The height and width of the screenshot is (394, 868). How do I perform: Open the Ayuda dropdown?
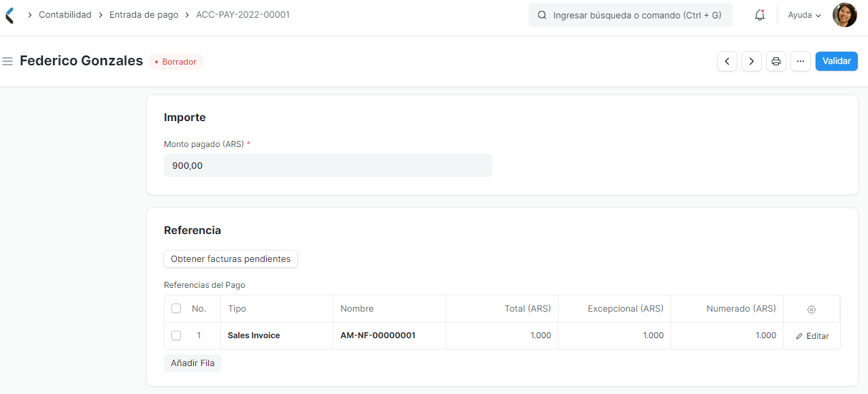coord(805,15)
